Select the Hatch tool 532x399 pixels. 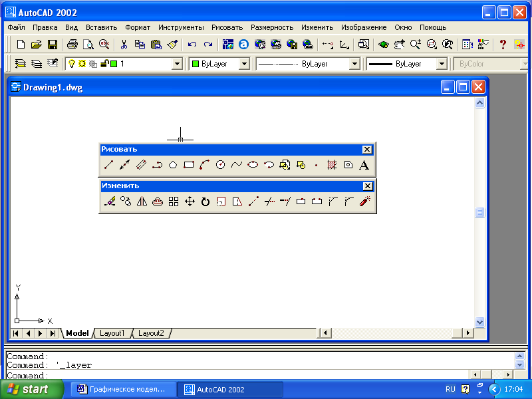click(332, 165)
